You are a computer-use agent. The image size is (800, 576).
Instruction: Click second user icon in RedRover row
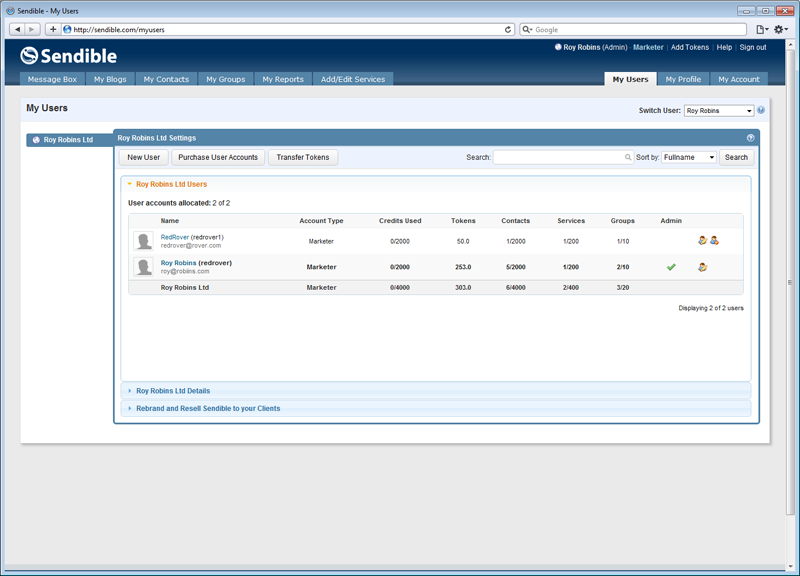(x=714, y=240)
